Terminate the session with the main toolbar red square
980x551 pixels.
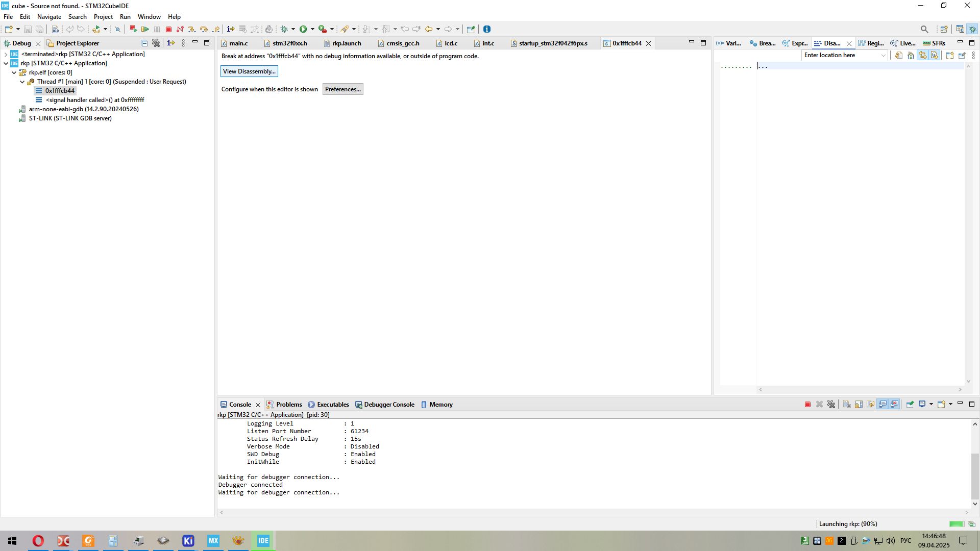click(x=168, y=29)
